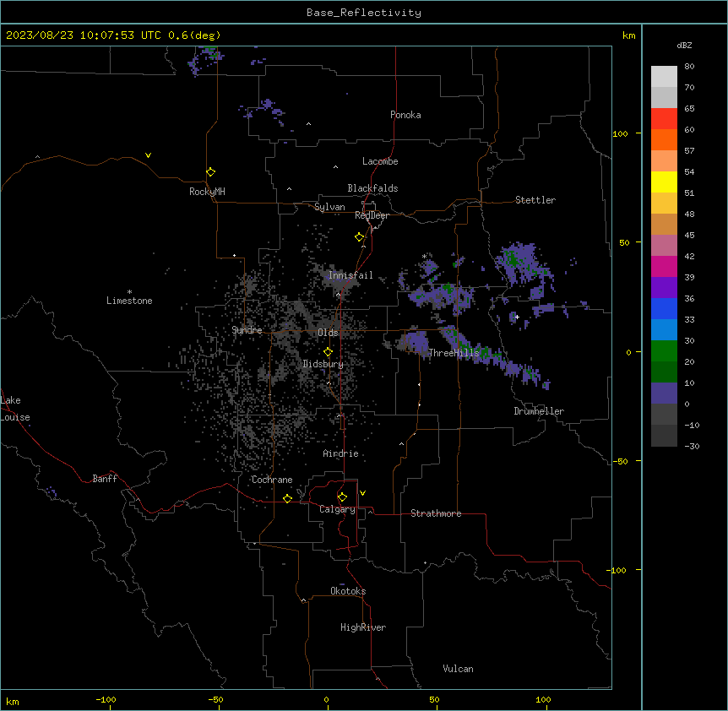Screen dimensions: 728x711
Task: Click the yellow V marker east of Calgary
Action: click(x=362, y=493)
